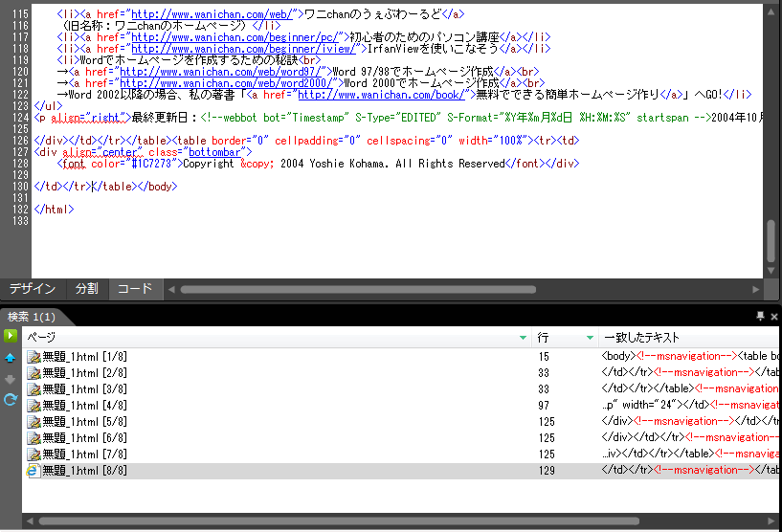This screenshot has width=782, height=532.
Task: Sort by 一致したテキスト column header
Action: pyautogui.click(x=642, y=338)
